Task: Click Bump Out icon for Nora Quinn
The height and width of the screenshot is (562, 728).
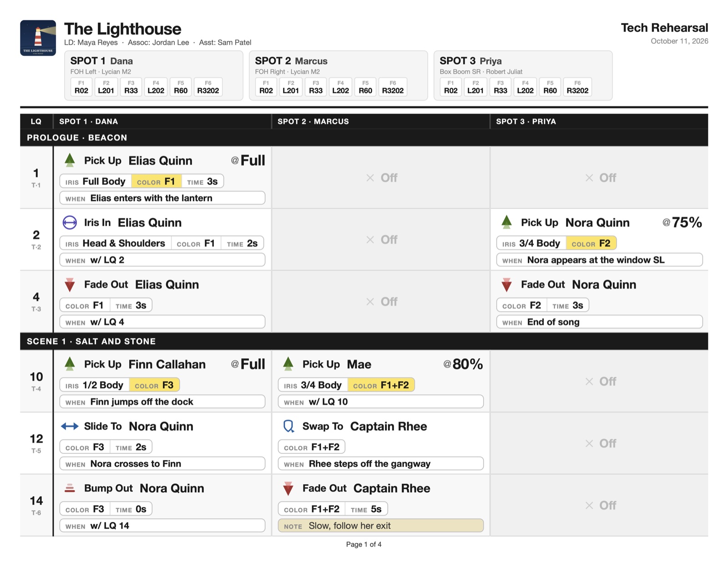Action: (70, 488)
